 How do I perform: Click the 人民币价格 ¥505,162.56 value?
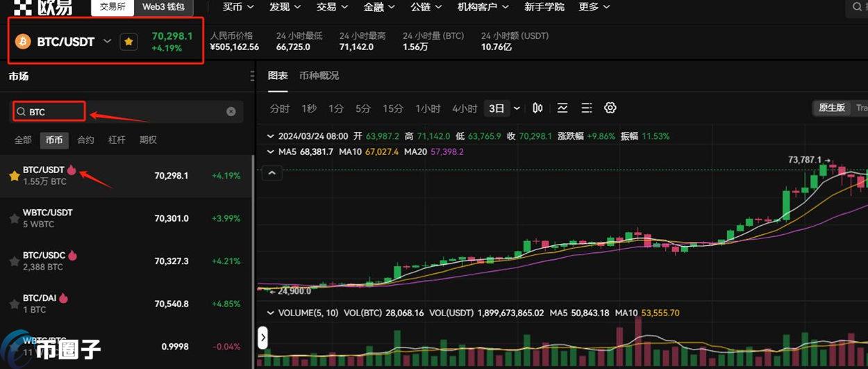pyautogui.click(x=234, y=47)
